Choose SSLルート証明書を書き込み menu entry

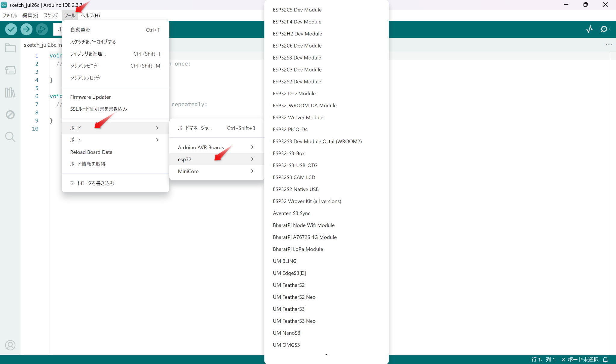(115, 109)
